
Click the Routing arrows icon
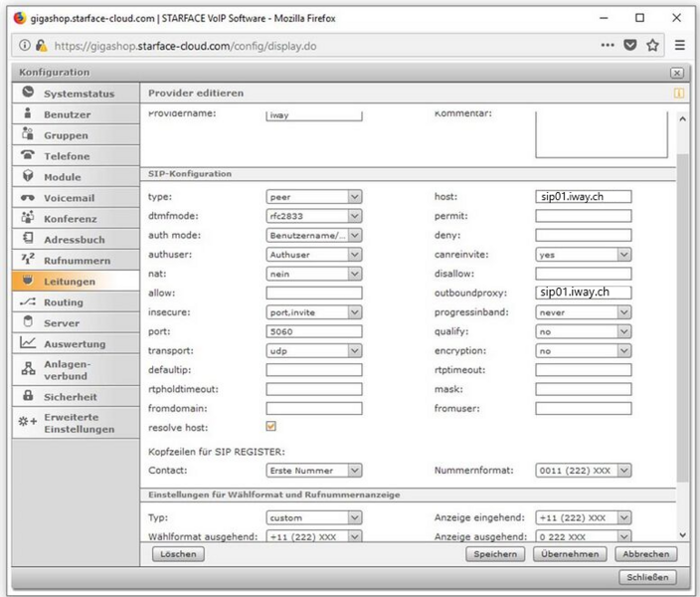28,301
